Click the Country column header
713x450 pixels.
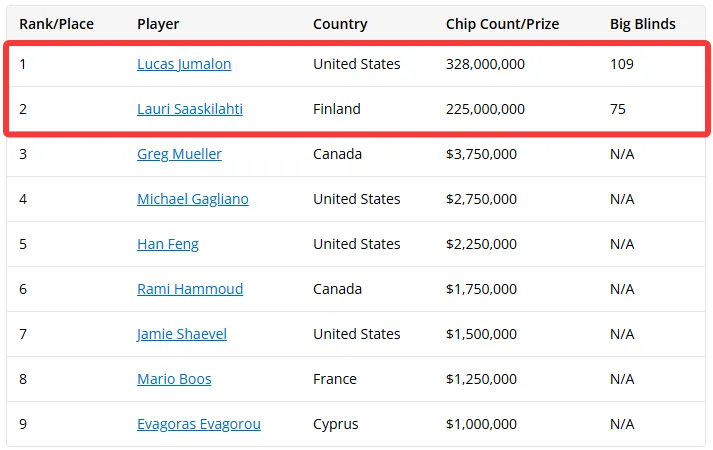click(x=340, y=24)
